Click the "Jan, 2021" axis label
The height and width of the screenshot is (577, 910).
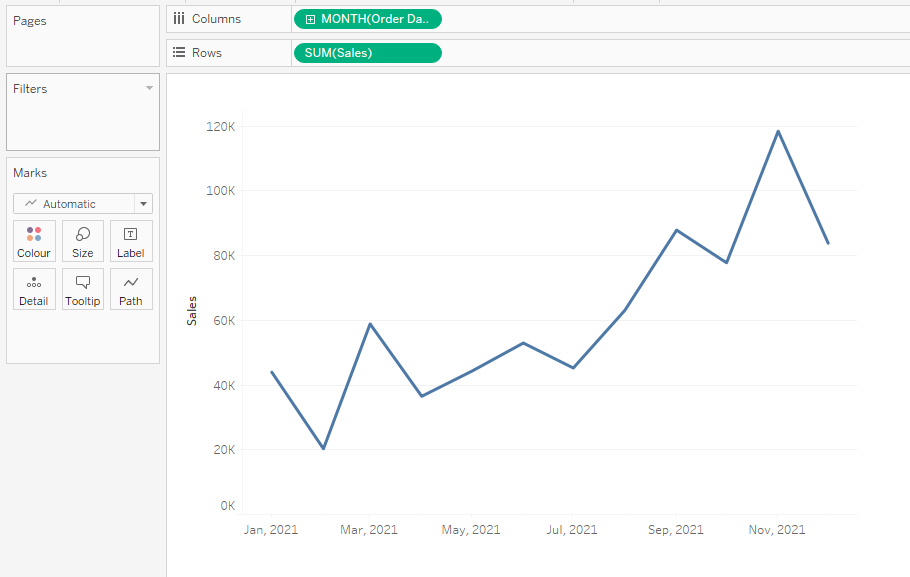click(271, 530)
